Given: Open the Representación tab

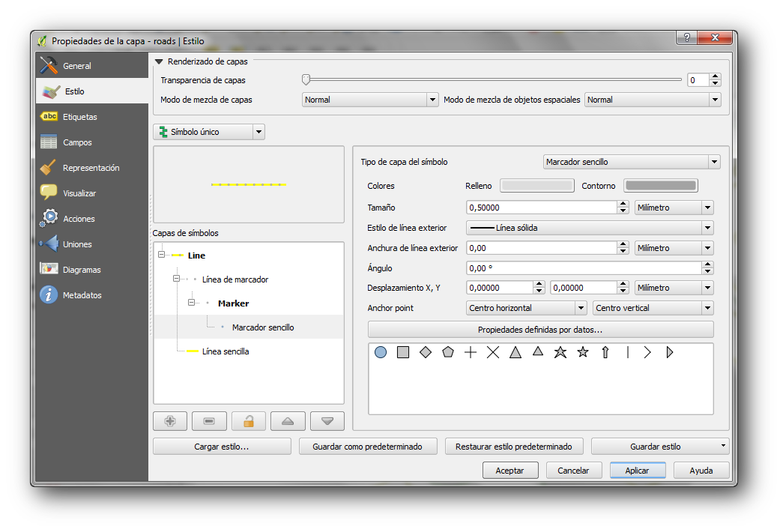Looking at the screenshot, I should click(92, 167).
